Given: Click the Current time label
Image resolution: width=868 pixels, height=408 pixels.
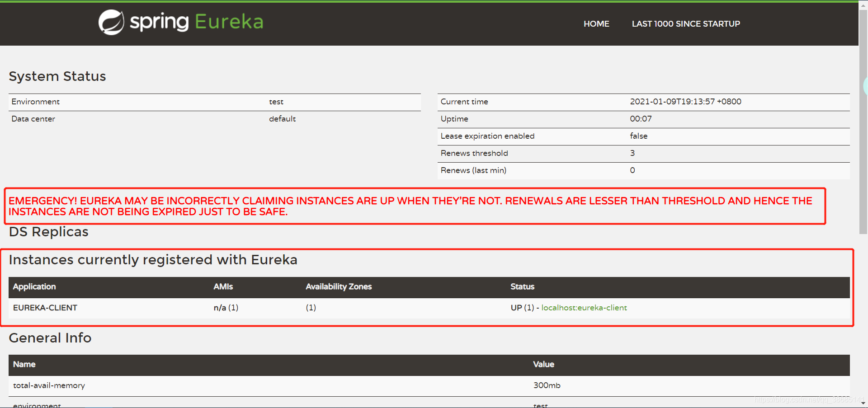Looking at the screenshot, I should click(x=464, y=102).
